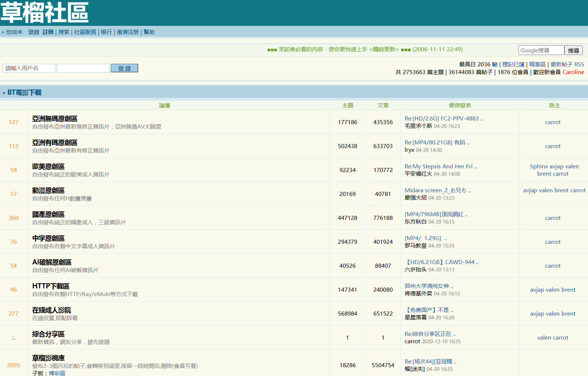The image size is (588, 376).
Task: Open the 博彩區 sub-board link
Action: [x=57, y=373]
